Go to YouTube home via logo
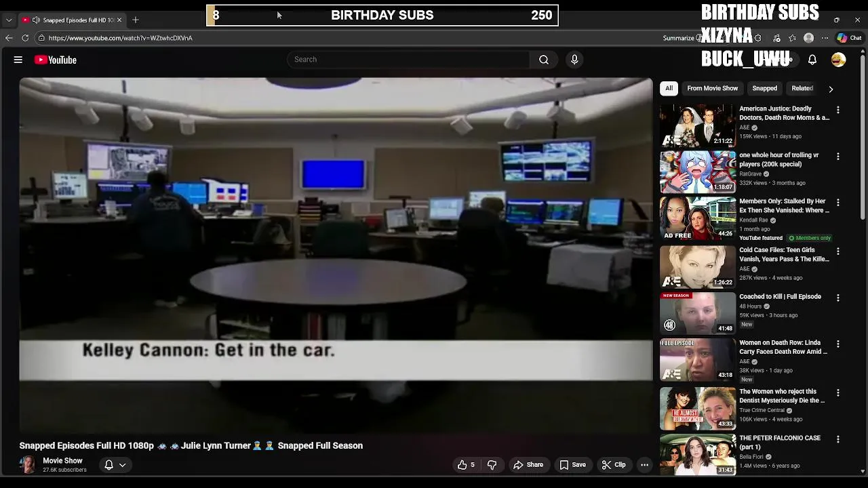The height and width of the screenshot is (488, 868). pyautogui.click(x=56, y=60)
